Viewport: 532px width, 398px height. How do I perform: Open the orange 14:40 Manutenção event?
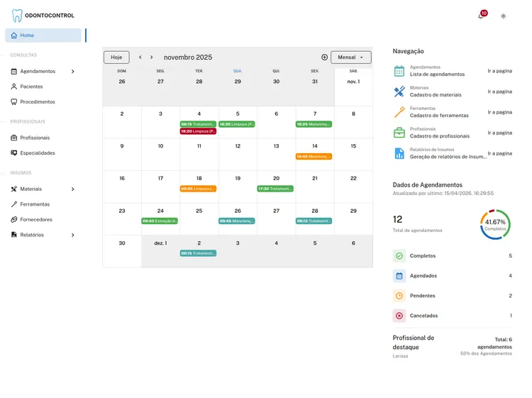(x=314, y=156)
